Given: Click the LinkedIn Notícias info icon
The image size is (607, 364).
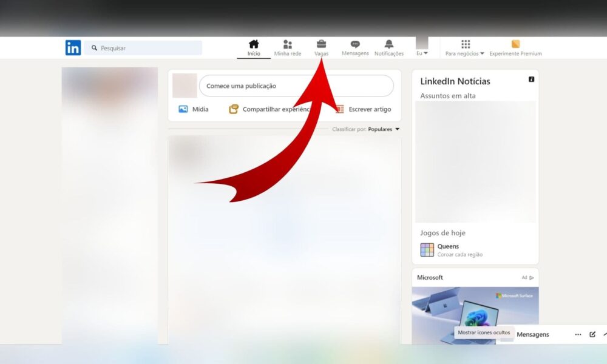Looking at the screenshot, I should pyautogui.click(x=531, y=79).
